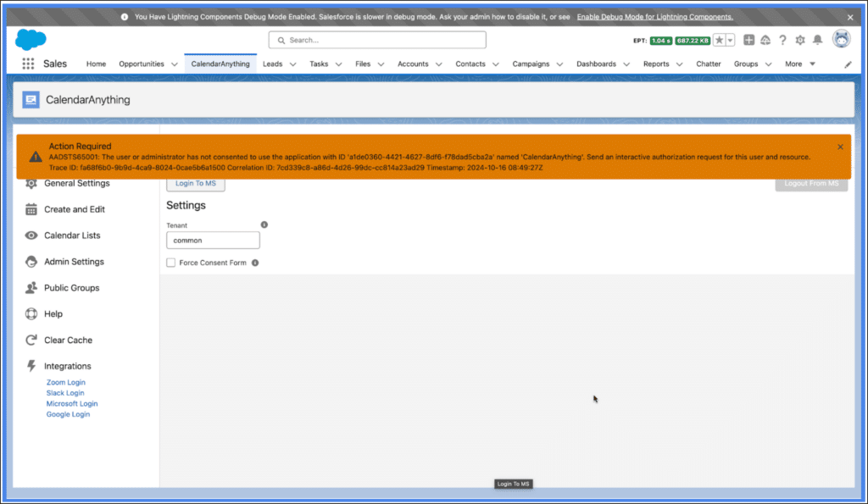868x504 pixels.
Task: Enable the Force Consent Form checkbox
Action: (x=171, y=263)
